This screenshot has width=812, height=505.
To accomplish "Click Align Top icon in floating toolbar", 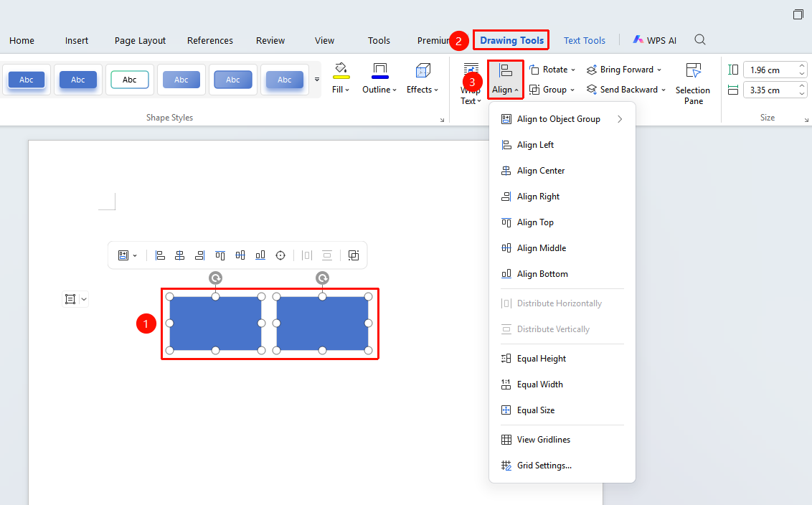I will coord(220,255).
